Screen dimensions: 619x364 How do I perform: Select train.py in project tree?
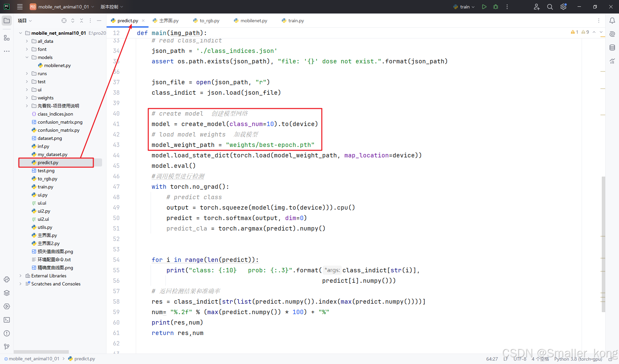pos(45,187)
